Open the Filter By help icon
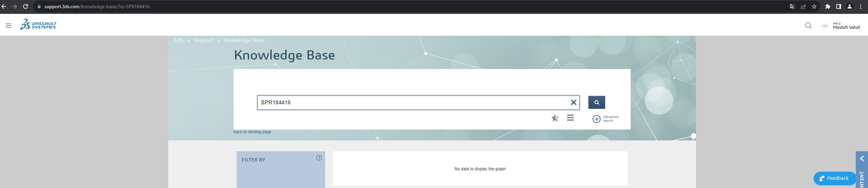The image size is (868, 188). [319, 158]
